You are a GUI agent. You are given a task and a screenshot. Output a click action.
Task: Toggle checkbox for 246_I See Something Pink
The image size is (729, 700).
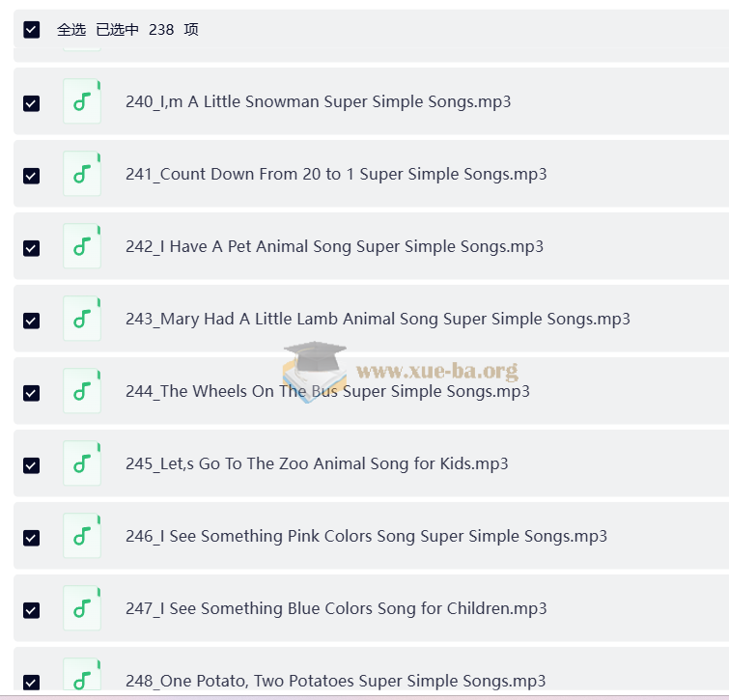pyautogui.click(x=32, y=538)
